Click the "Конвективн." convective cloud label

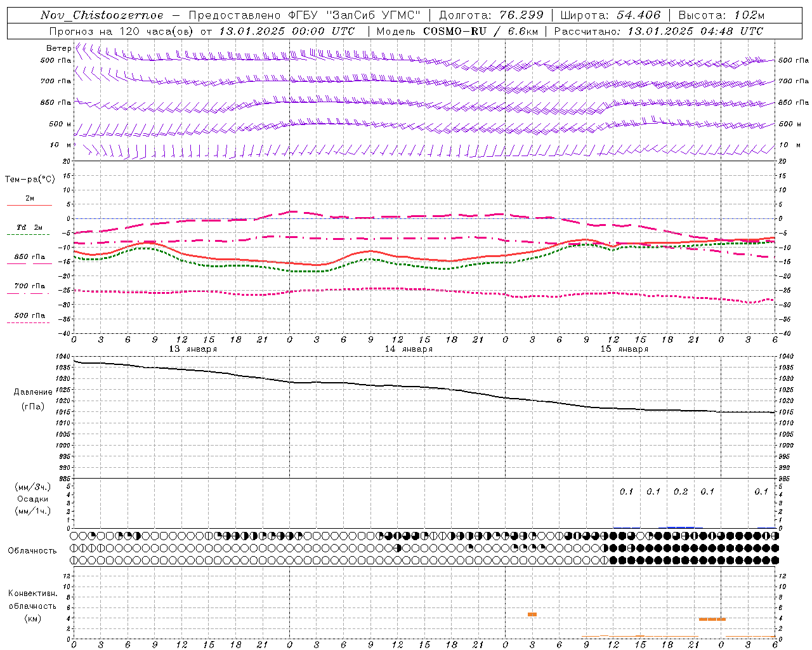pyautogui.click(x=33, y=594)
